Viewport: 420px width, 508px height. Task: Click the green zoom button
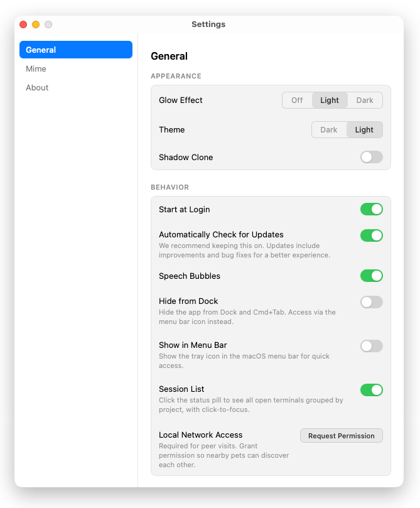click(48, 24)
